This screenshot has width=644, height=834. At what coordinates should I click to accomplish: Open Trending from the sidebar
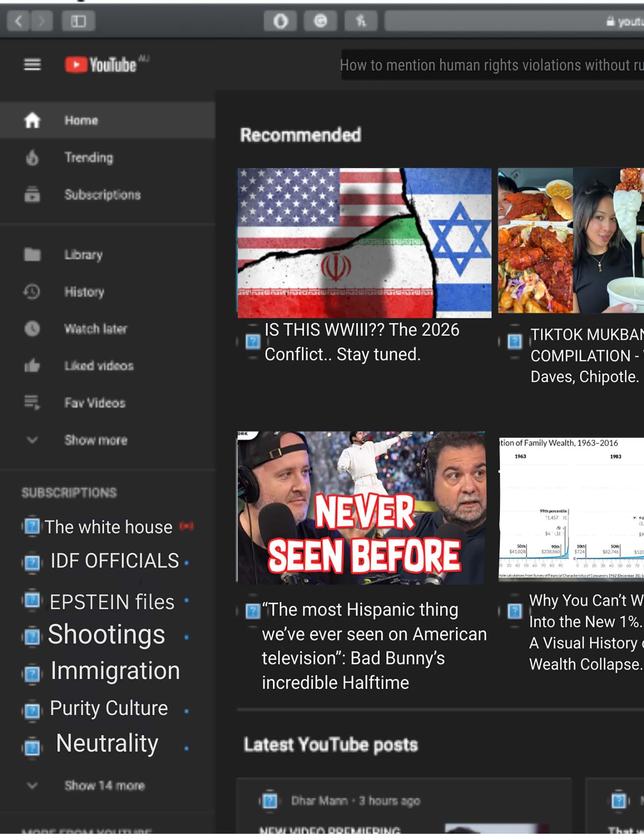(108, 157)
